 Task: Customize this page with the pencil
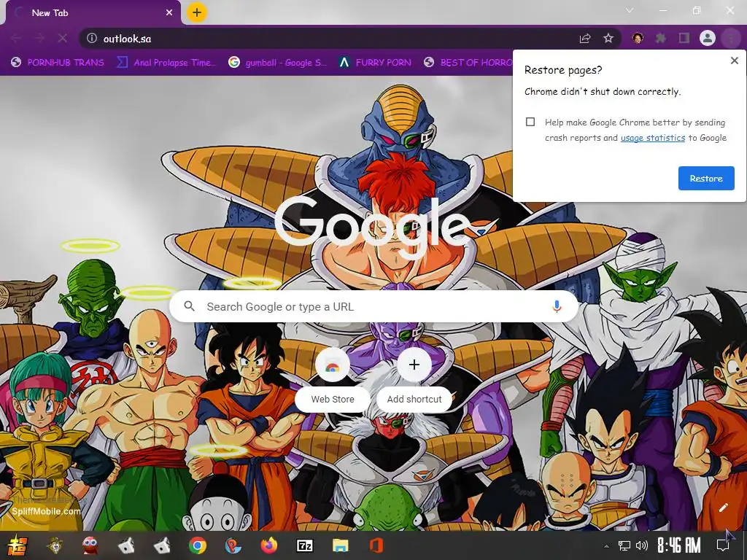click(x=723, y=507)
